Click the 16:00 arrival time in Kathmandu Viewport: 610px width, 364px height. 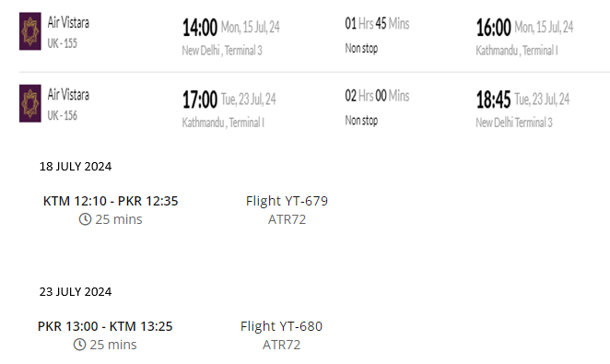tap(494, 28)
